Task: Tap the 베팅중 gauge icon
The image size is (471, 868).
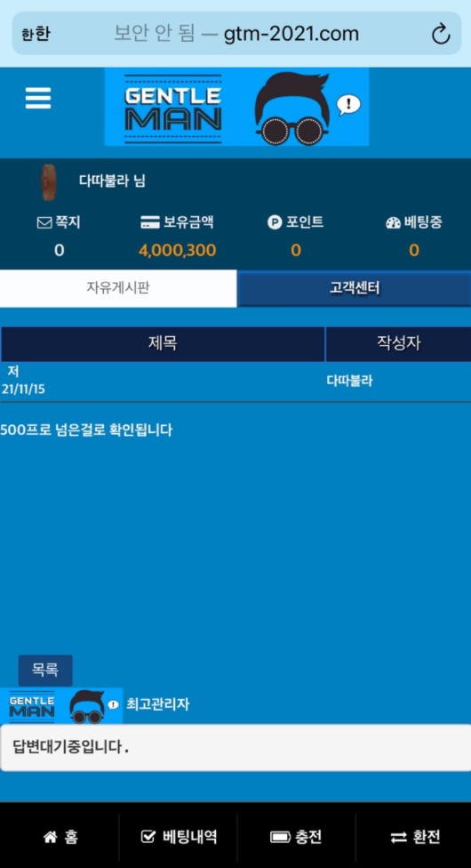Action: coord(393,222)
